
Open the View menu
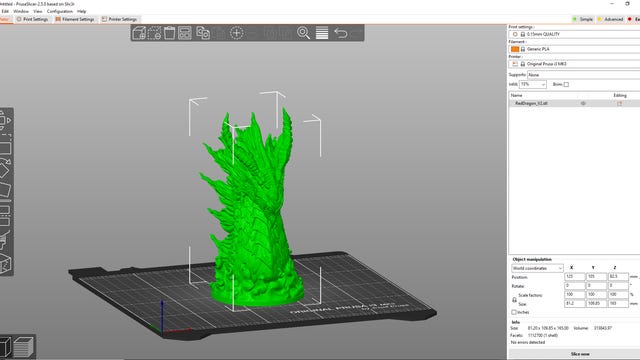(38, 11)
